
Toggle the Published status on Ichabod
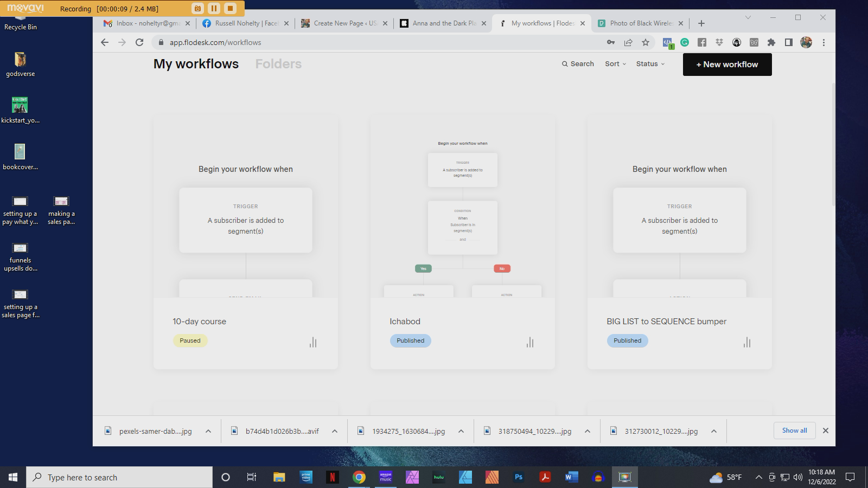pos(410,341)
